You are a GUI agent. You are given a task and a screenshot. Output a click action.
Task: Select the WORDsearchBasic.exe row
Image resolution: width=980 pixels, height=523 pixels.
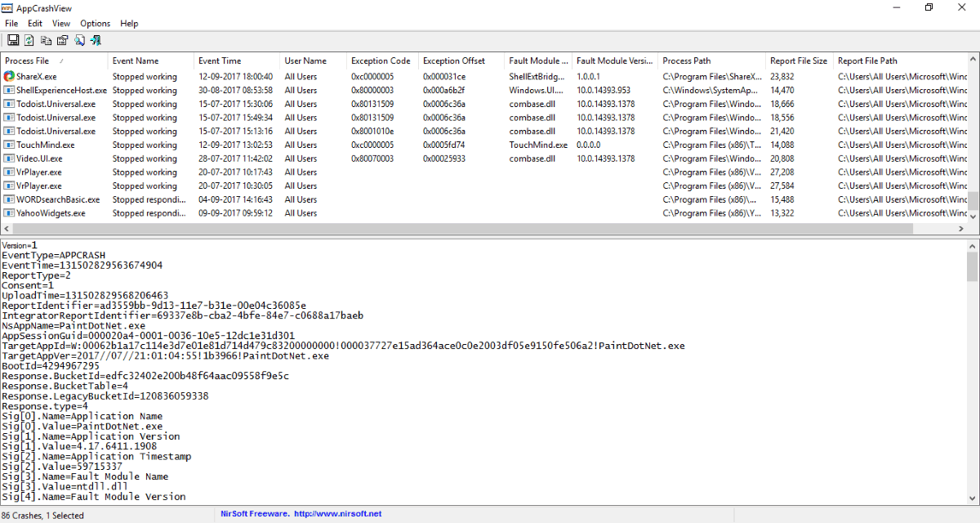483,199
